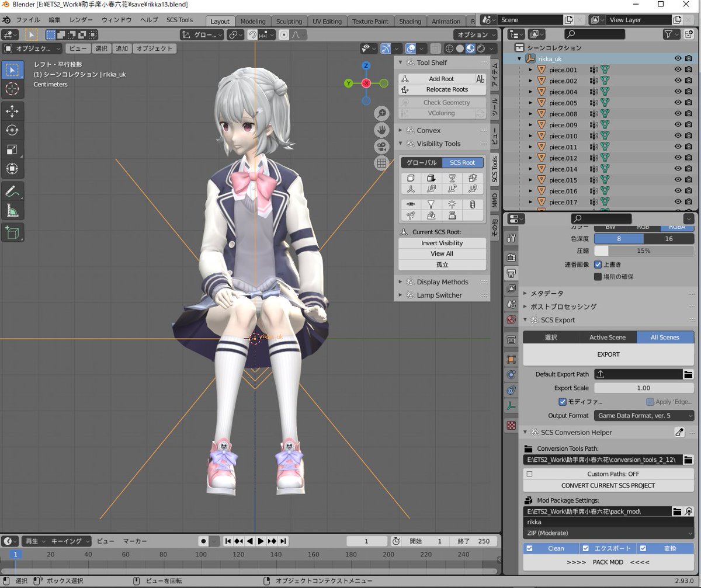Open the オプション dropdown

477,35
